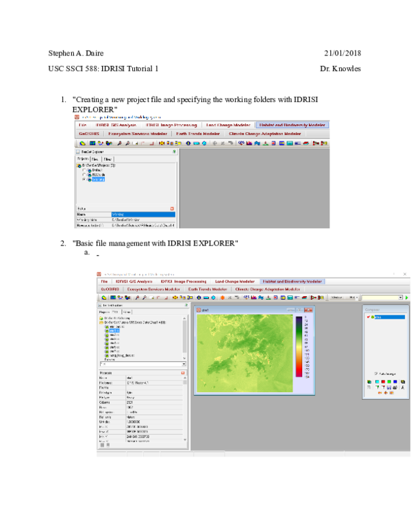Click the add layer icon in Composer
411x532 pixels.
coord(369,381)
